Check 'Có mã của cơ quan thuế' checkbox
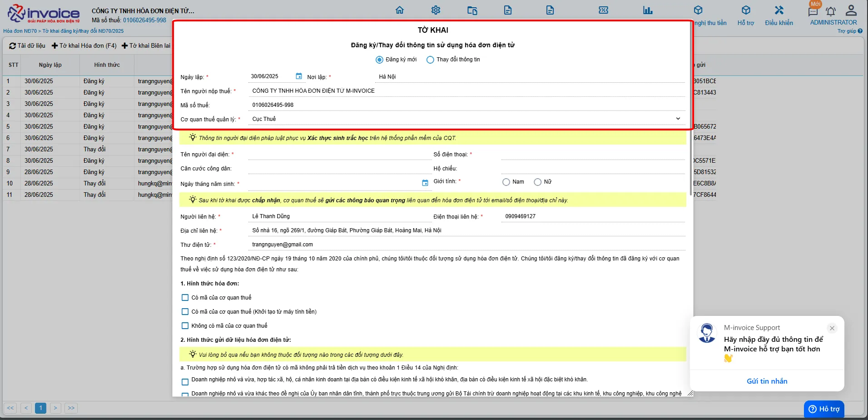Image resolution: width=868 pixels, height=420 pixels. [x=185, y=298]
